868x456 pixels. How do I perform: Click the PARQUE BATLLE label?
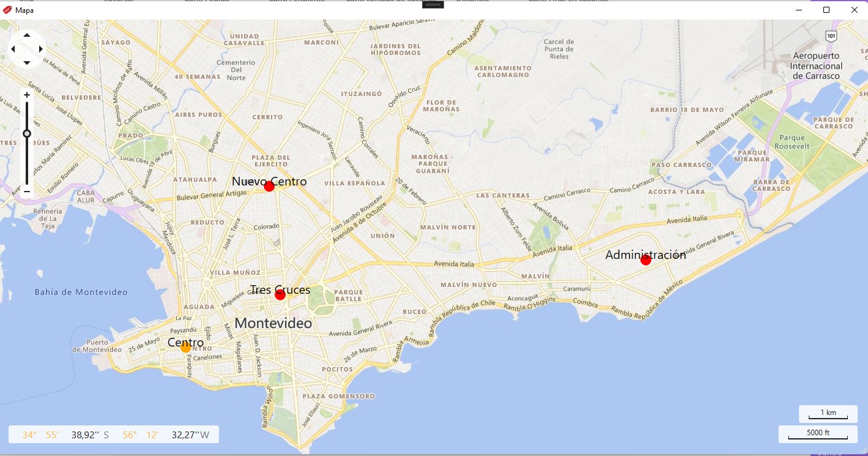(349, 296)
